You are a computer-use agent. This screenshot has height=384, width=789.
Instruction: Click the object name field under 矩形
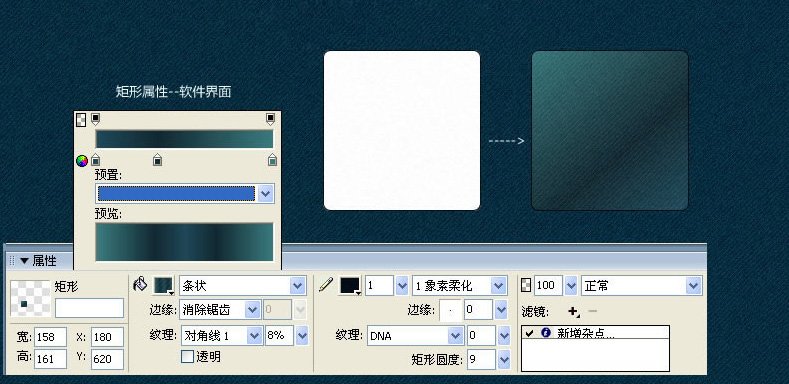tap(90, 308)
